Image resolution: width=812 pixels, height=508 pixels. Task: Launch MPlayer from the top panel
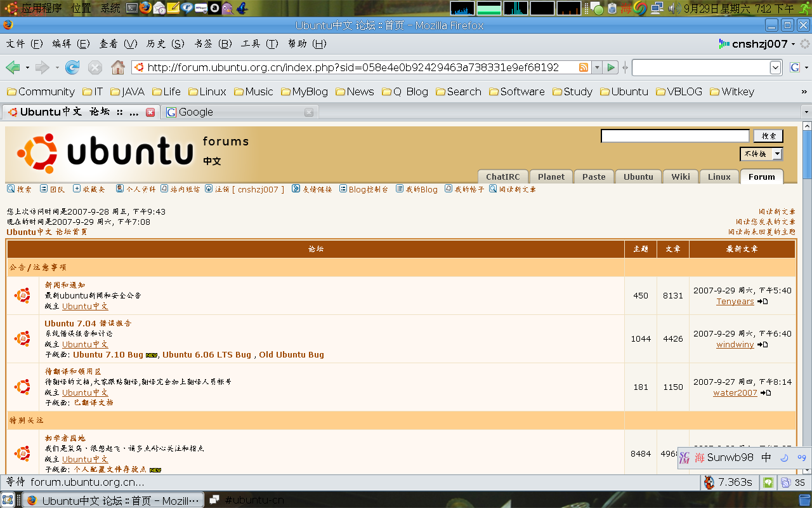(201, 8)
